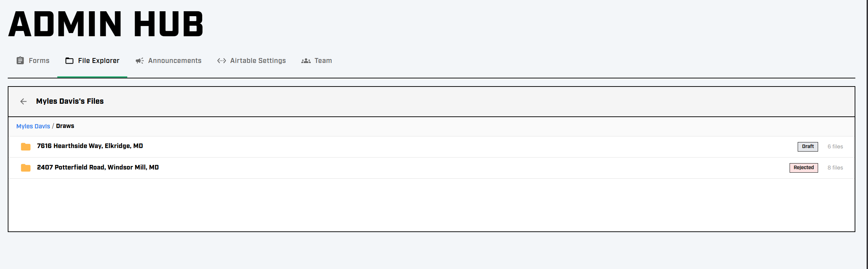868x269 pixels.
Task: Click the 2407 Potterfield Road folder icon
Action: click(x=26, y=168)
